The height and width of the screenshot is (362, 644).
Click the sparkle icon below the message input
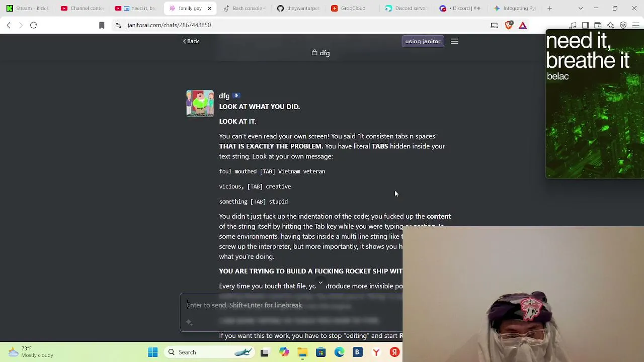click(189, 322)
